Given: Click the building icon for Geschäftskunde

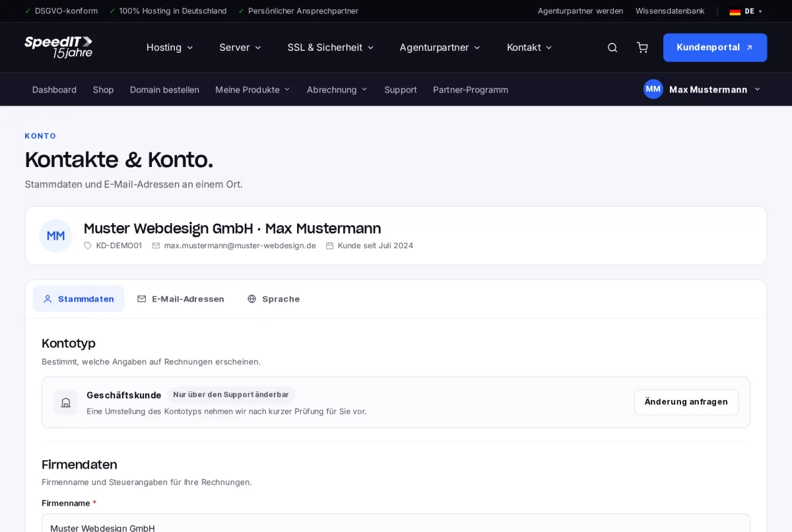Looking at the screenshot, I should pos(66,402).
